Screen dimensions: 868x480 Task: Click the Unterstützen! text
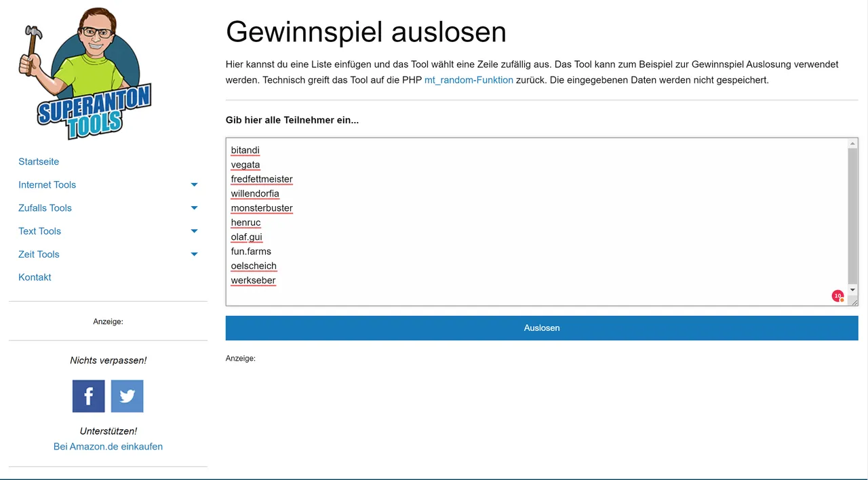point(108,431)
